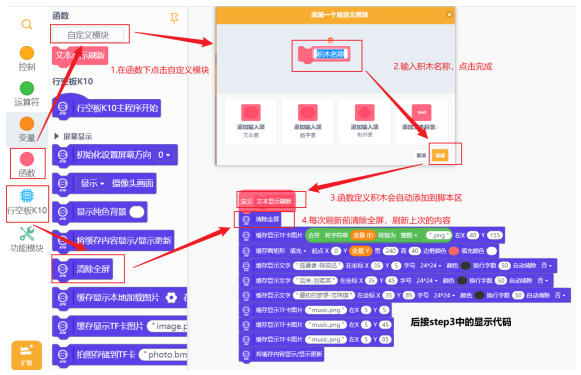Edit photo.bm field on 拍照存储到TF卡 block
581x375 pixels.
(163, 355)
